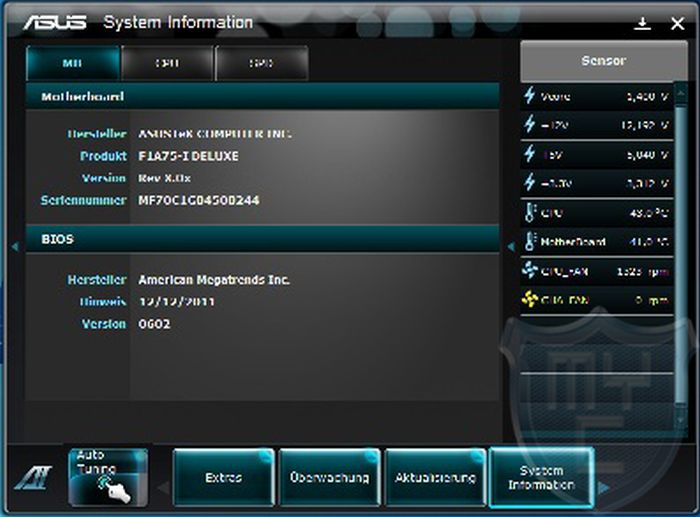Click the ASUSTeK COMPUTER INC. manufacturer text
The width and height of the screenshot is (700, 517).
pyautogui.click(x=215, y=134)
